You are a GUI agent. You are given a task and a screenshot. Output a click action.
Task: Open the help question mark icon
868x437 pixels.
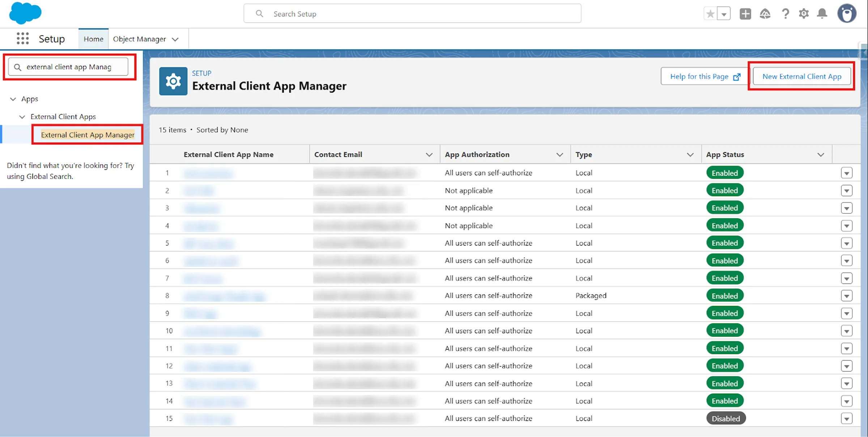(785, 14)
